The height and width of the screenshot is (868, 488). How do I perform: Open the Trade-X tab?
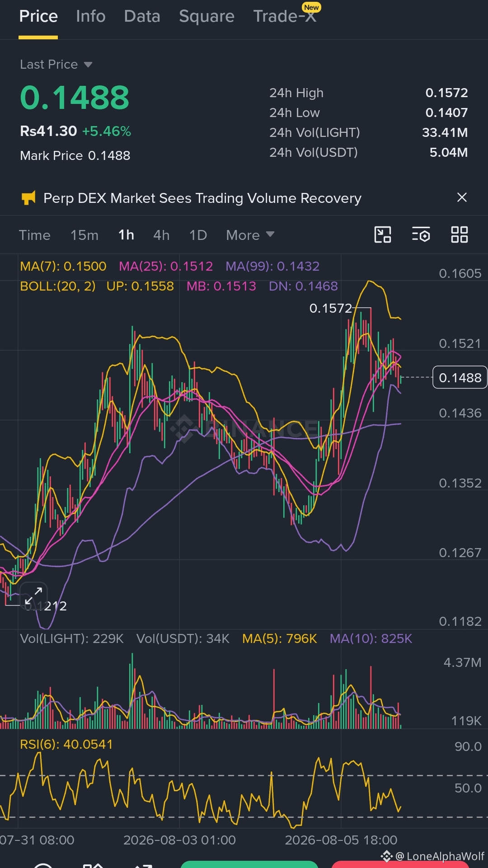tap(285, 16)
